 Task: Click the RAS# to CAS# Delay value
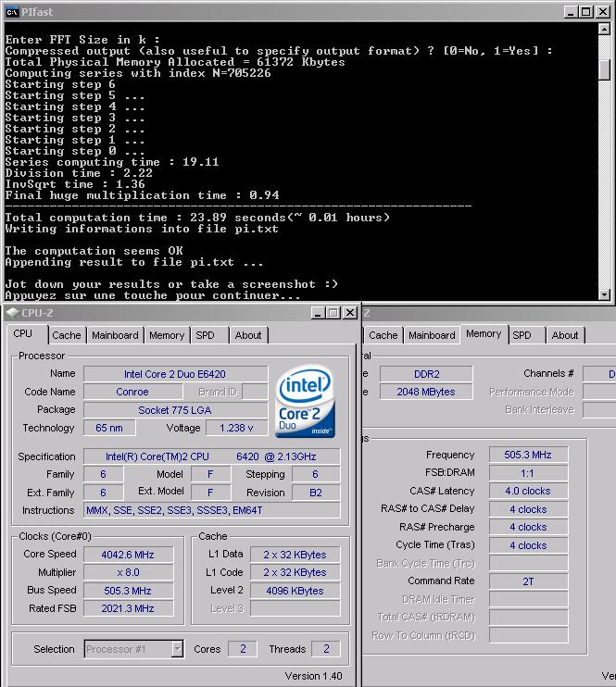tap(528, 509)
